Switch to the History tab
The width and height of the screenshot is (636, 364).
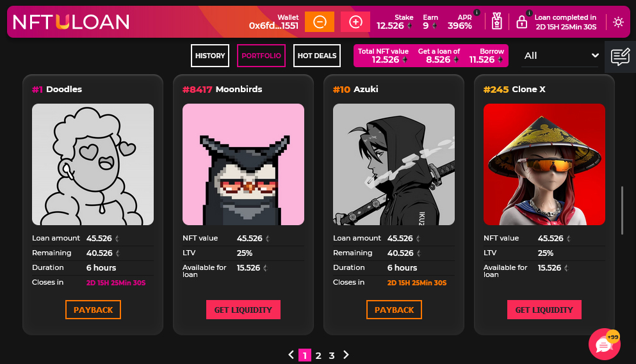210,56
